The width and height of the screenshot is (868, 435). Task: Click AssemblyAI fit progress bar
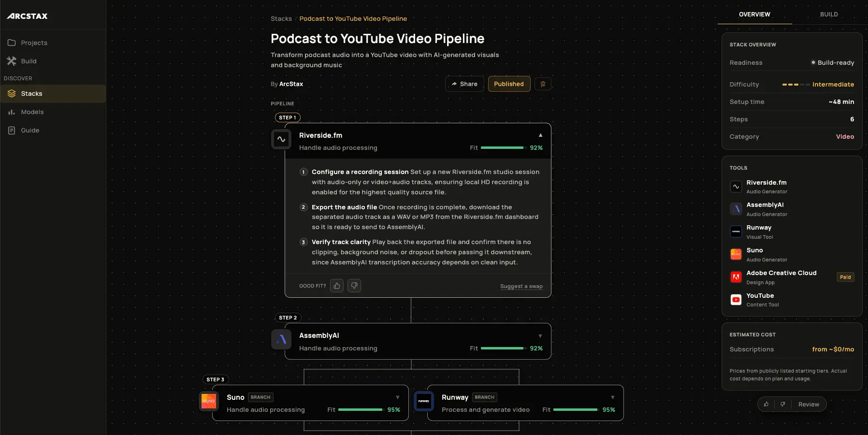(x=503, y=348)
